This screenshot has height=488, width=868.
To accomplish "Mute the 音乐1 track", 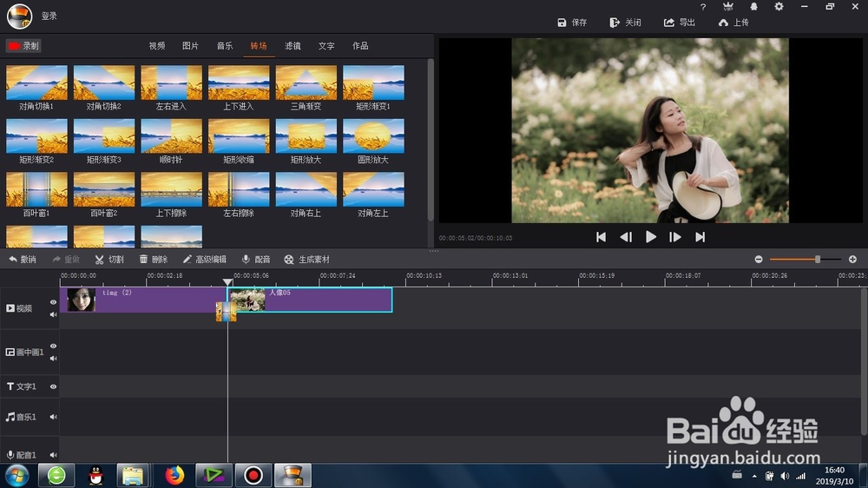I will click(53, 417).
